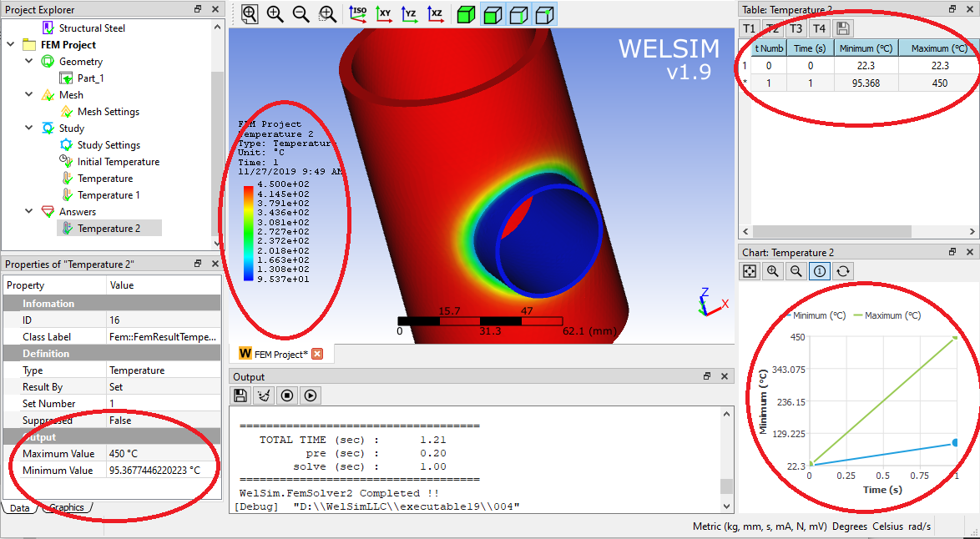Zoom out of the 3D viewport
This screenshot has width=980, height=539.
pyautogui.click(x=301, y=14)
